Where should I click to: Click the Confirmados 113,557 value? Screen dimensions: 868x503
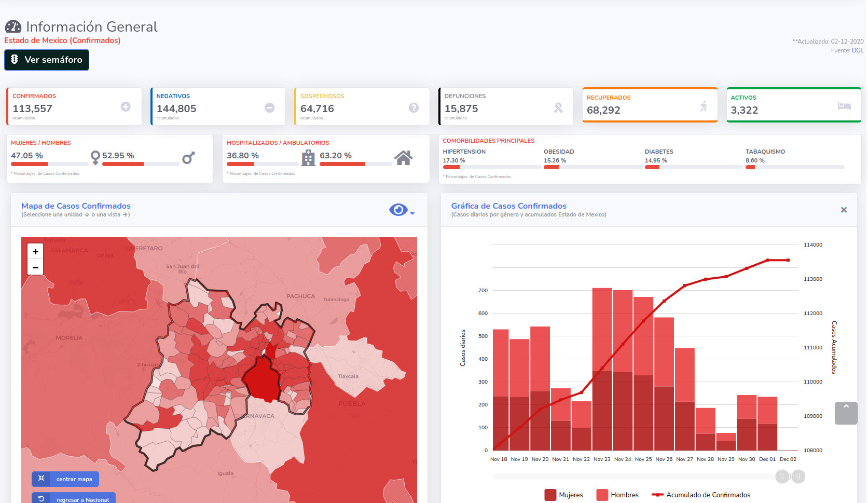(33, 108)
